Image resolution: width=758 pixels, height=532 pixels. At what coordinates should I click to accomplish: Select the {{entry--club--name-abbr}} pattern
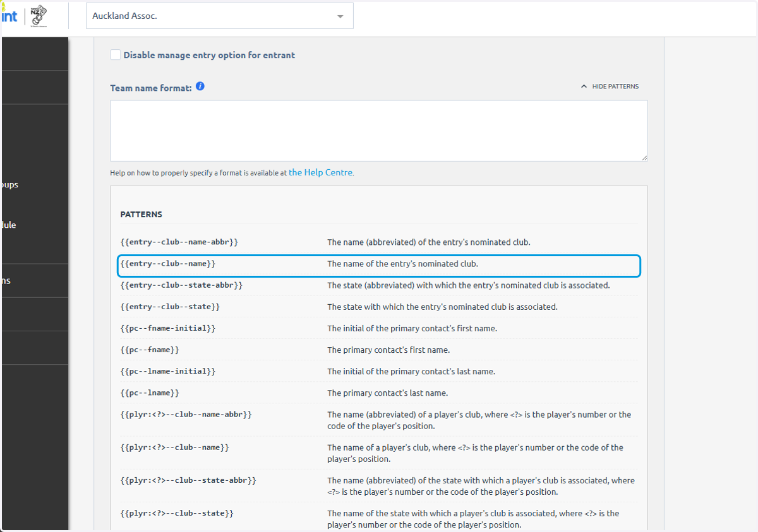point(179,242)
